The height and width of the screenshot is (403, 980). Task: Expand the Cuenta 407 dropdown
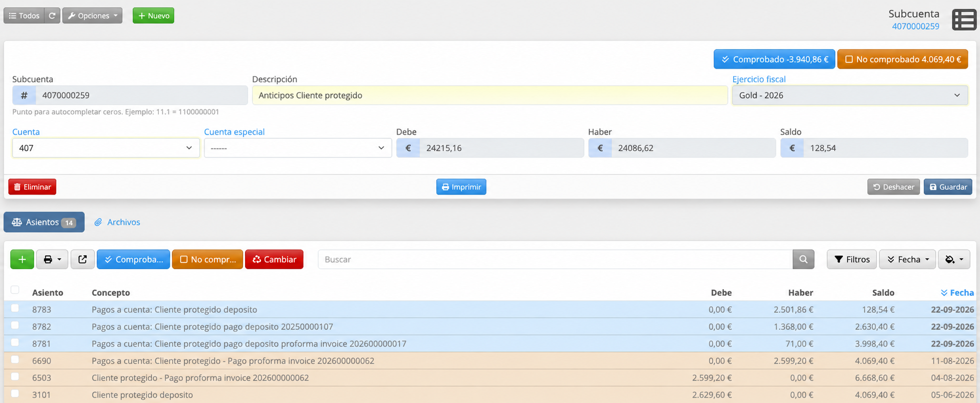click(106, 148)
